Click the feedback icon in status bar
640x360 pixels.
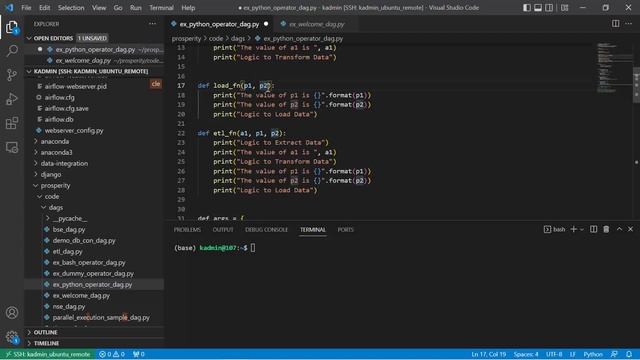614,354
